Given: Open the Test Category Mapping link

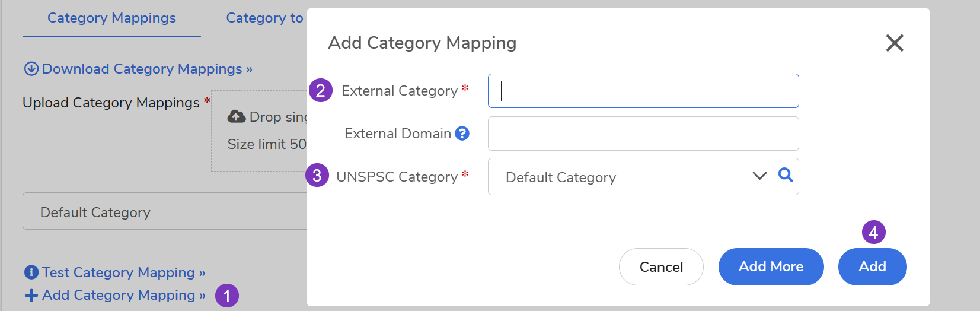Looking at the screenshot, I should (123, 272).
